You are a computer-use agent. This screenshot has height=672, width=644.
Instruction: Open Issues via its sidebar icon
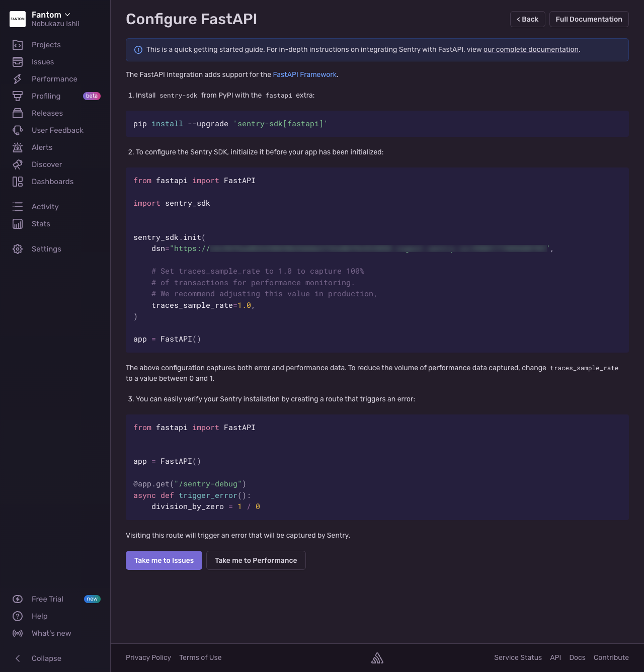(18, 62)
